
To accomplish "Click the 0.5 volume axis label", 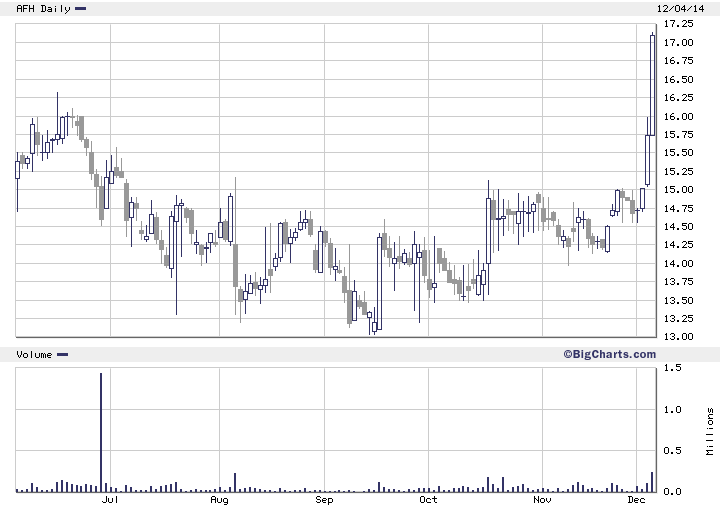I will 672,450.
